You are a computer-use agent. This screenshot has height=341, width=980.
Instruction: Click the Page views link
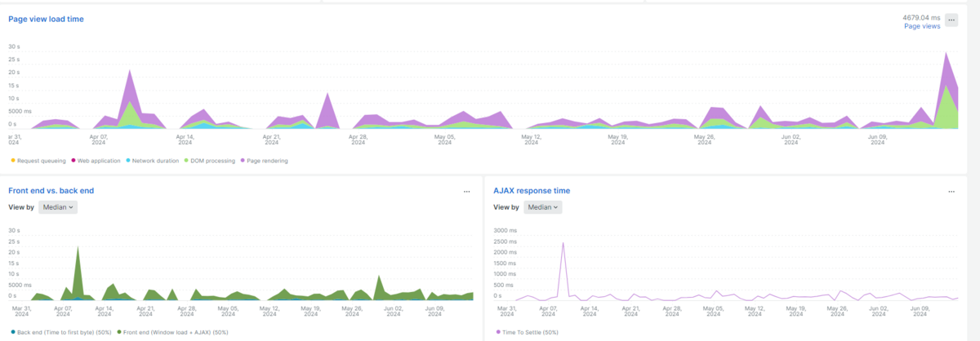coord(922,26)
